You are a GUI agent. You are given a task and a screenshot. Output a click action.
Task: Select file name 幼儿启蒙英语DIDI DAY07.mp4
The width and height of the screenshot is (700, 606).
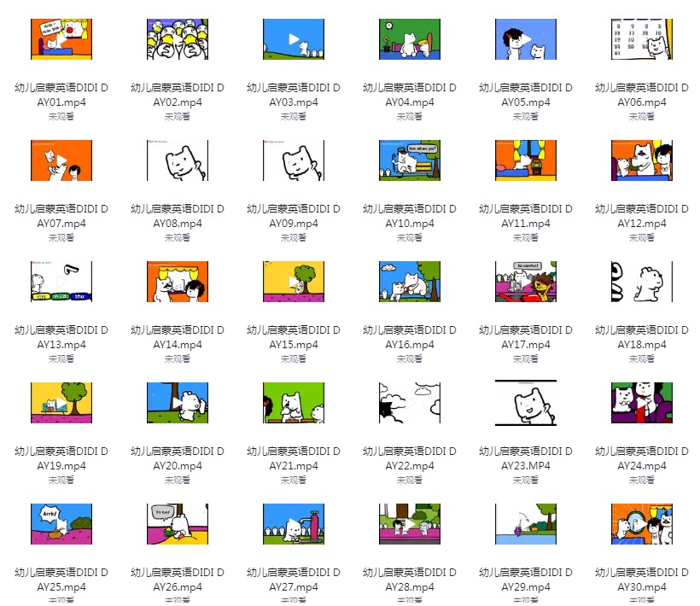tap(61, 216)
